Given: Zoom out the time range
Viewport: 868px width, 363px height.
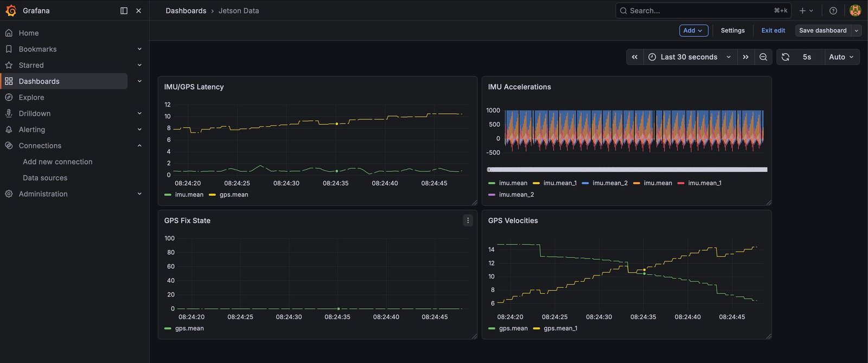Looking at the screenshot, I should tap(763, 57).
